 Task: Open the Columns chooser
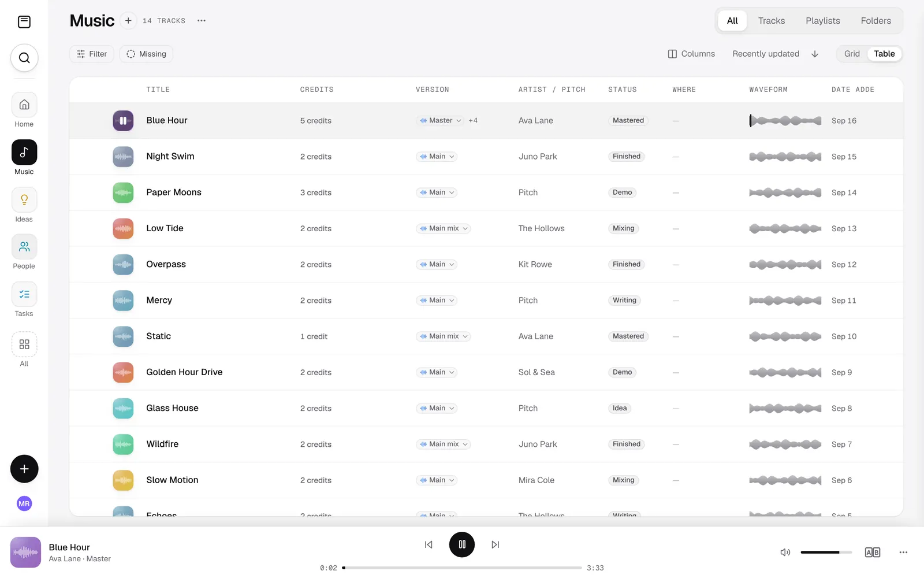coord(691,54)
